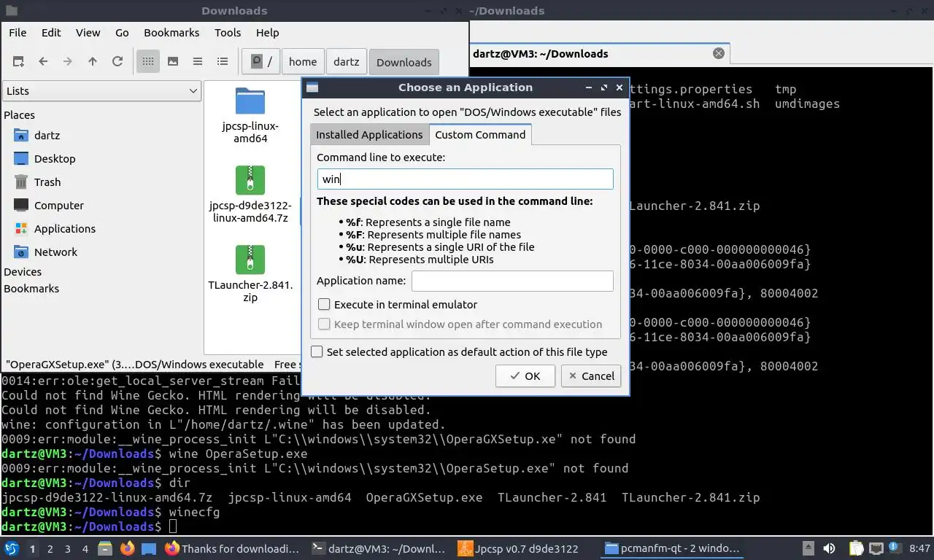The image size is (934, 560).
Task: Open the Tools menu
Action: 228,33
